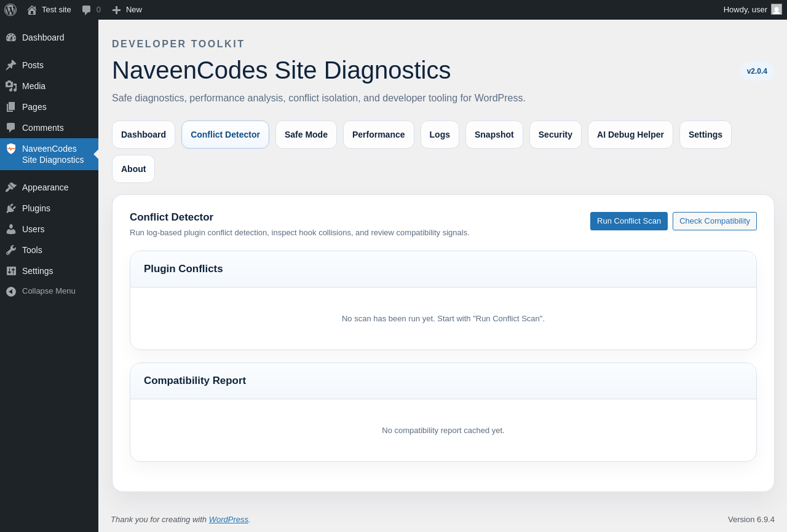Click the Check Compatibility button

(x=714, y=221)
